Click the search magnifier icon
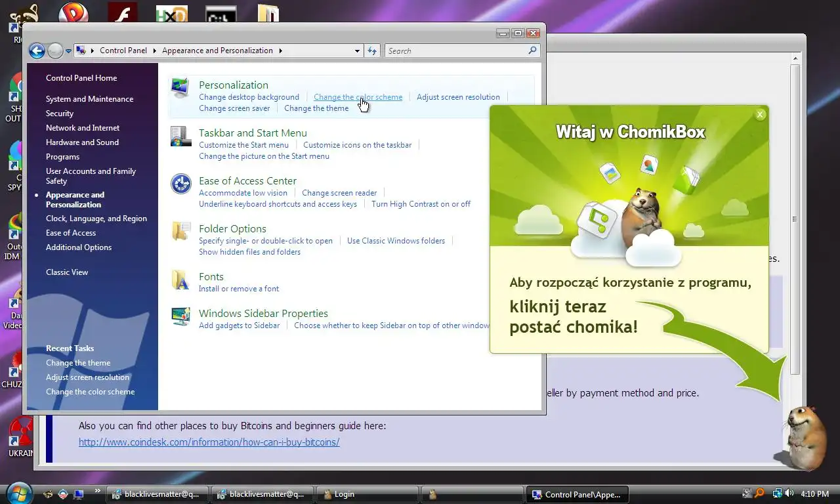The image size is (840, 504). (x=532, y=50)
